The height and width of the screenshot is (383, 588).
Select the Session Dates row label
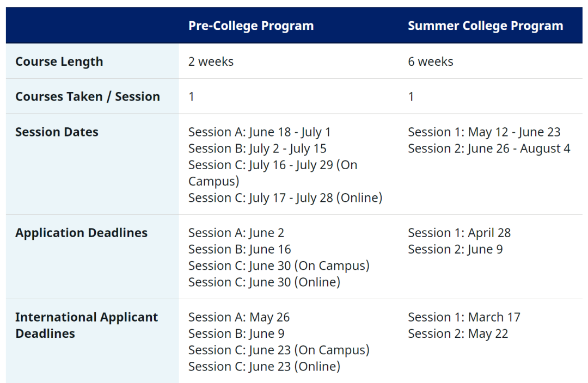point(57,132)
